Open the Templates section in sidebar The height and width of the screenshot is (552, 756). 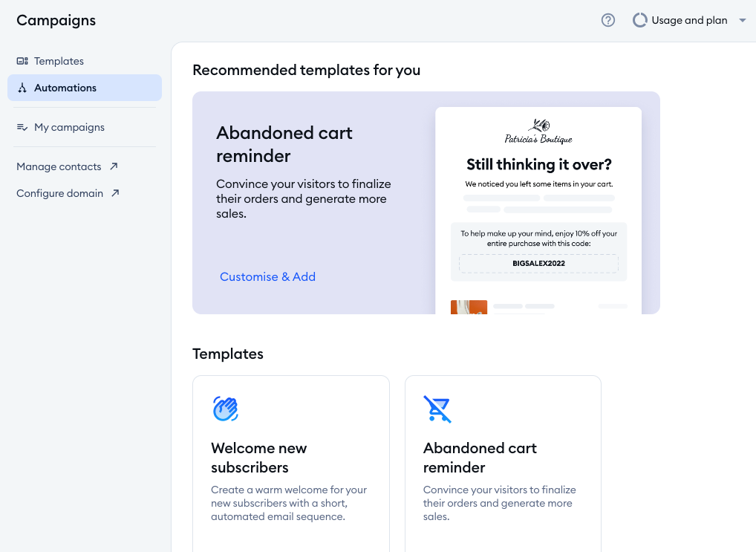[59, 61]
